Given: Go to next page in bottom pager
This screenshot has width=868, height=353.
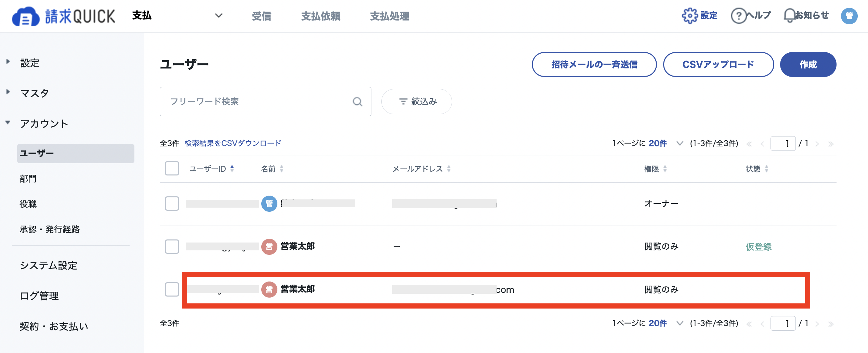Looking at the screenshot, I should (x=817, y=324).
